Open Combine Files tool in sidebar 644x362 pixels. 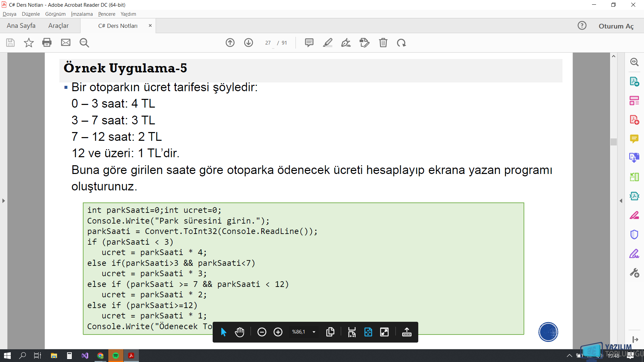point(634,158)
